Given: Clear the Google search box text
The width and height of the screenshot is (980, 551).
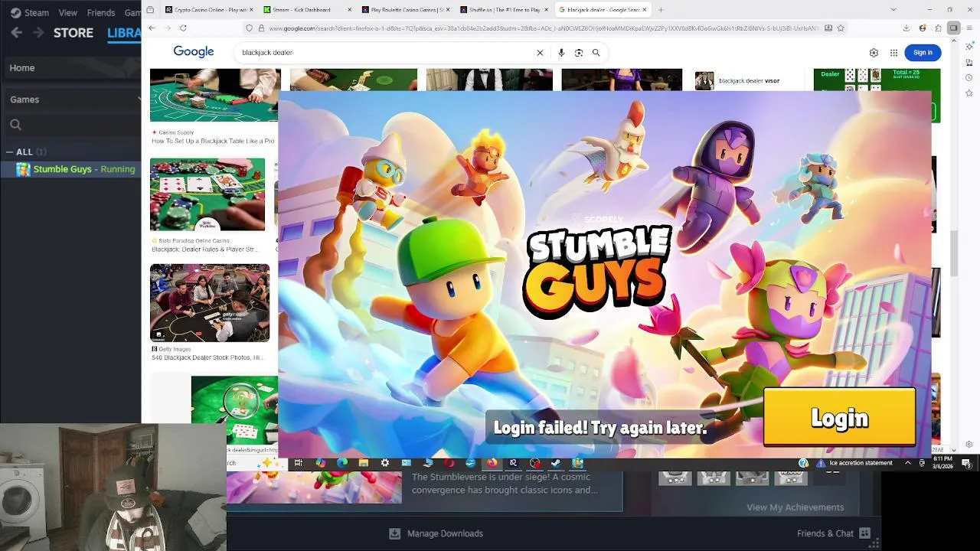Looking at the screenshot, I should [540, 53].
